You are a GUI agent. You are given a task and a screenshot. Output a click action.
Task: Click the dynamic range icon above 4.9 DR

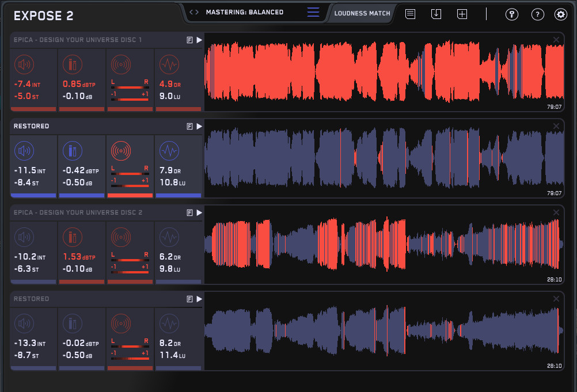coord(169,64)
